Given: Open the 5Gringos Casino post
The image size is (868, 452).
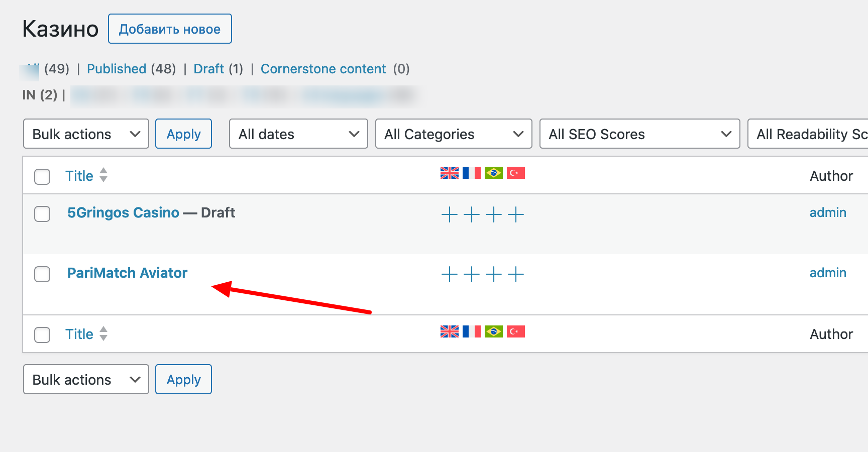Looking at the screenshot, I should coord(123,212).
